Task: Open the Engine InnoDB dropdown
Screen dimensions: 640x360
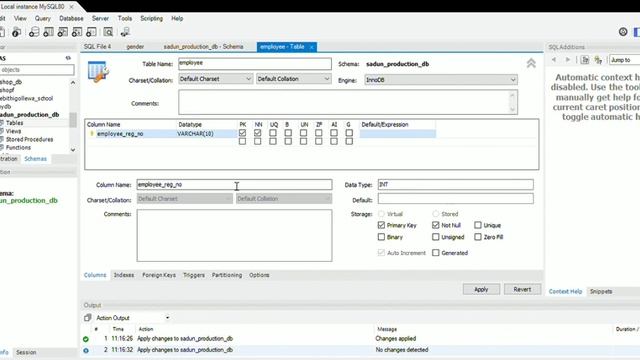Action: tap(441, 80)
